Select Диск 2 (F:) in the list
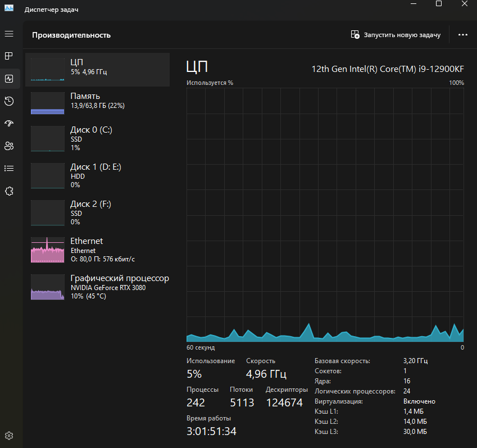 click(x=97, y=212)
